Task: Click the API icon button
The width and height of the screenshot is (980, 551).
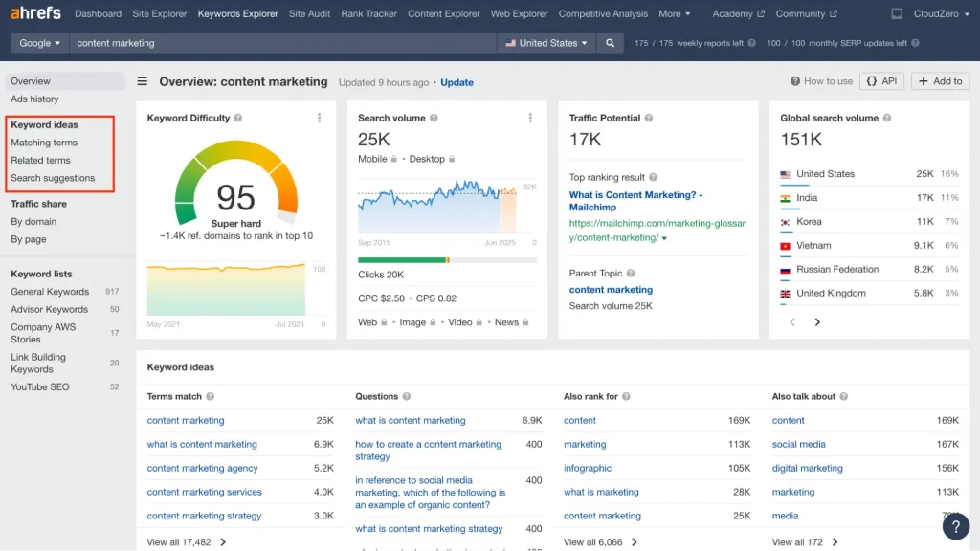Action: tap(881, 81)
